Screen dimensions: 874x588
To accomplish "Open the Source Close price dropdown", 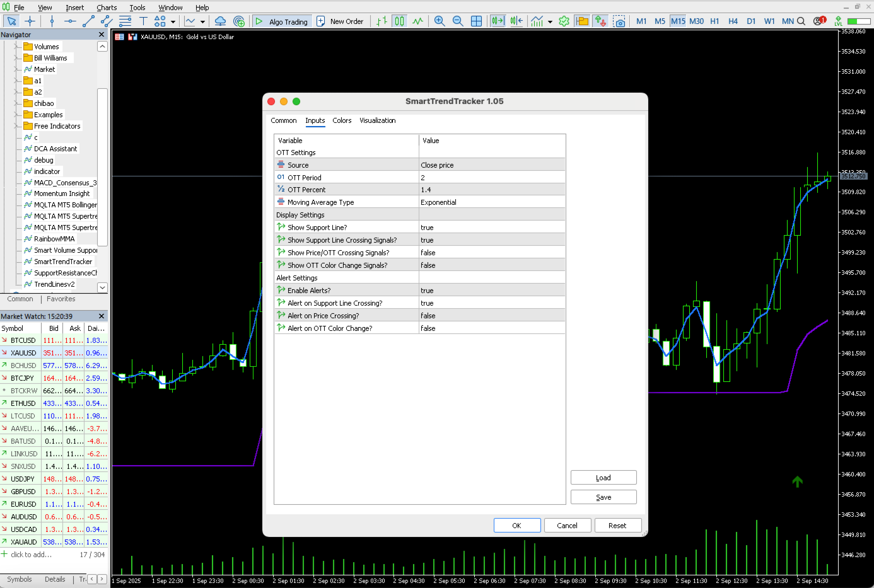I will (x=492, y=165).
